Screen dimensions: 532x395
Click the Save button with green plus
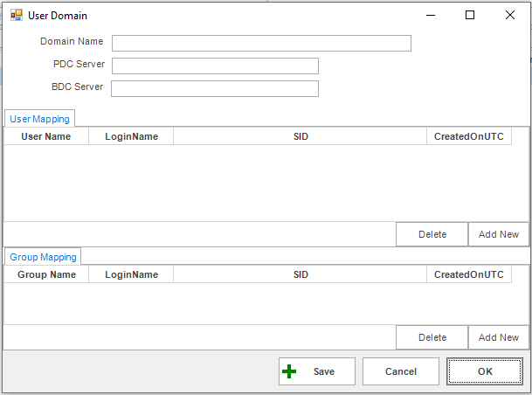(x=317, y=371)
